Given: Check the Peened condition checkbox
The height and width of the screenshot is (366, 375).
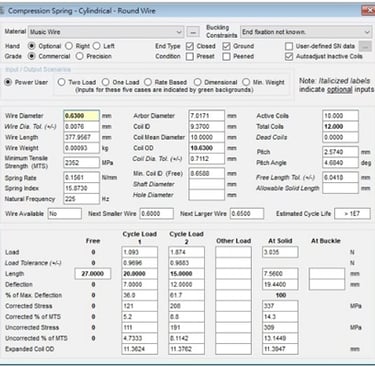Looking at the screenshot, I should [x=226, y=56].
